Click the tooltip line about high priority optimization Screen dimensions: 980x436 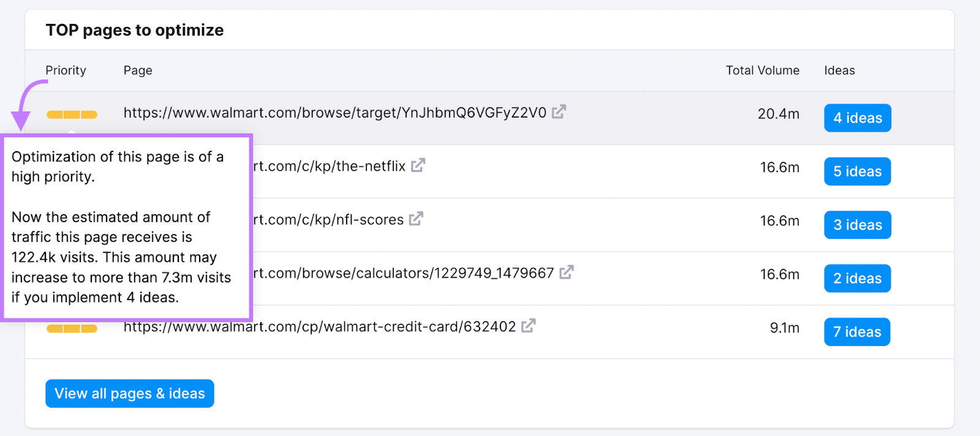point(118,167)
